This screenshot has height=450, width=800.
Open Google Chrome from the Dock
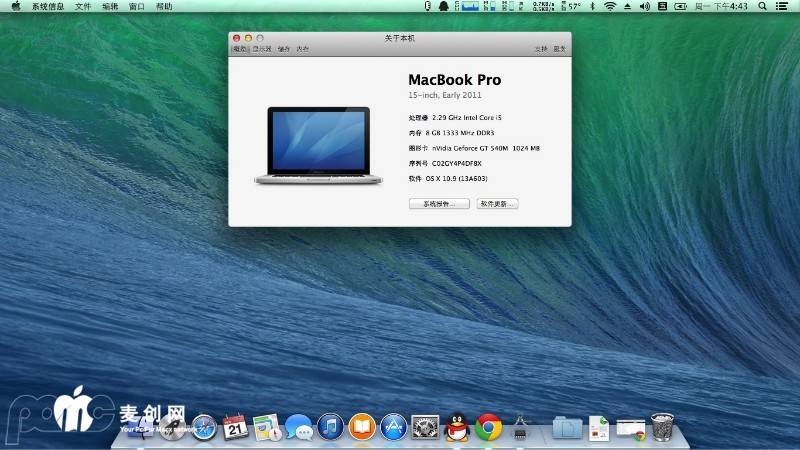pyautogui.click(x=488, y=428)
